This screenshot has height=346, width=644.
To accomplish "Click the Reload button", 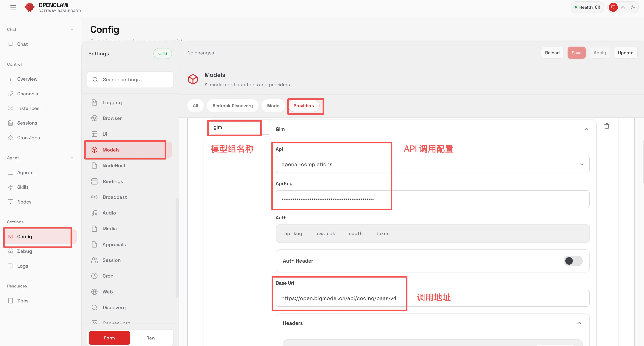I will (552, 53).
